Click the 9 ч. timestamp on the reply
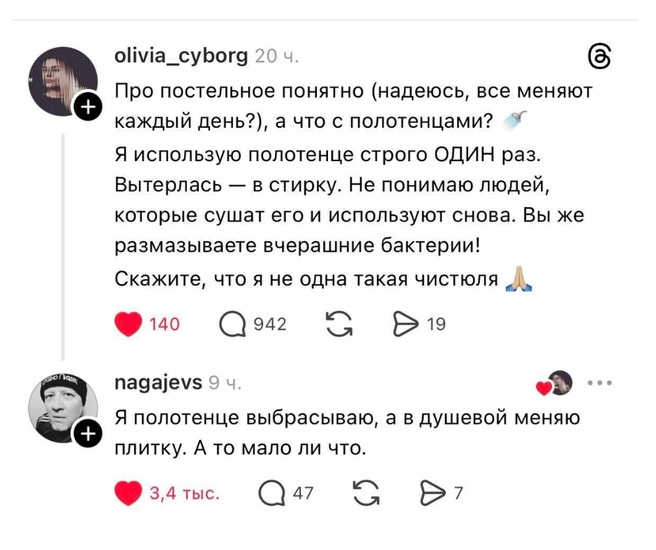Viewport: 656px width, 550px height. tap(223, 383)
